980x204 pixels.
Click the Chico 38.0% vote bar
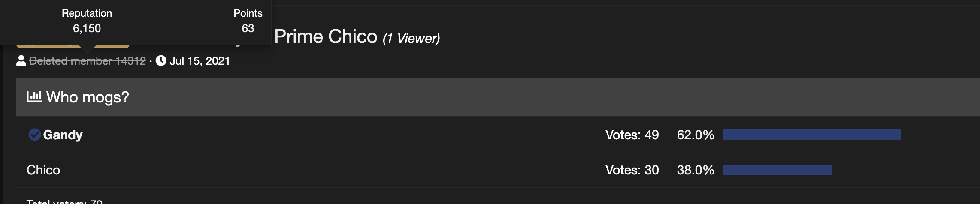[x=777, y=170]
